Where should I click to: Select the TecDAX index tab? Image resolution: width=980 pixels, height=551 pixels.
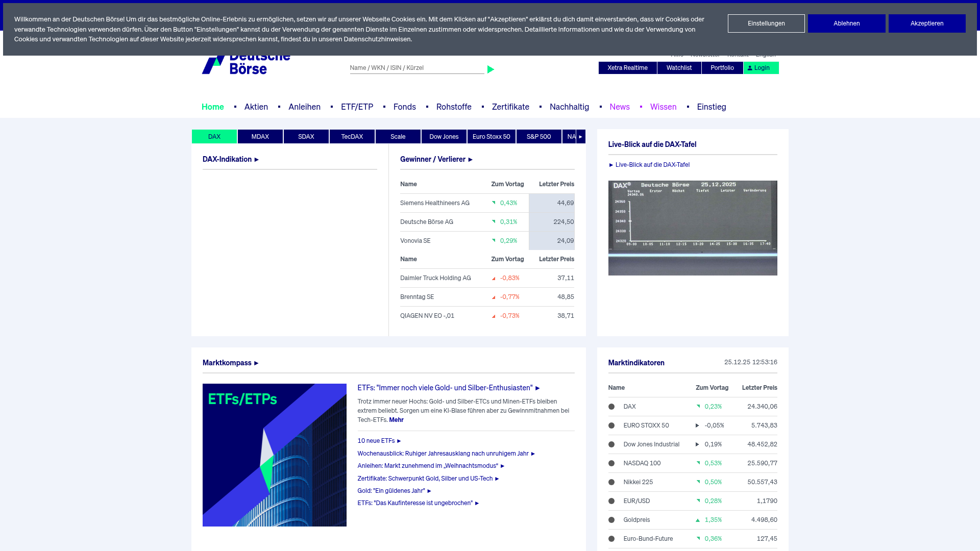352,137
